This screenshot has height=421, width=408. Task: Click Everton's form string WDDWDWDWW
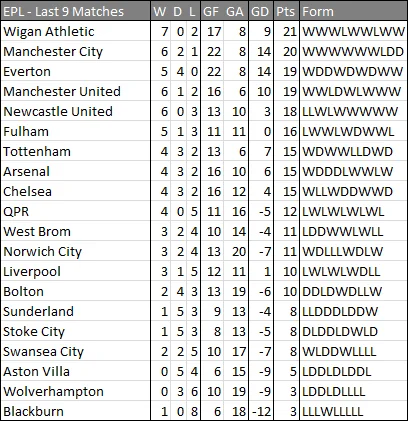pos(353,72)
